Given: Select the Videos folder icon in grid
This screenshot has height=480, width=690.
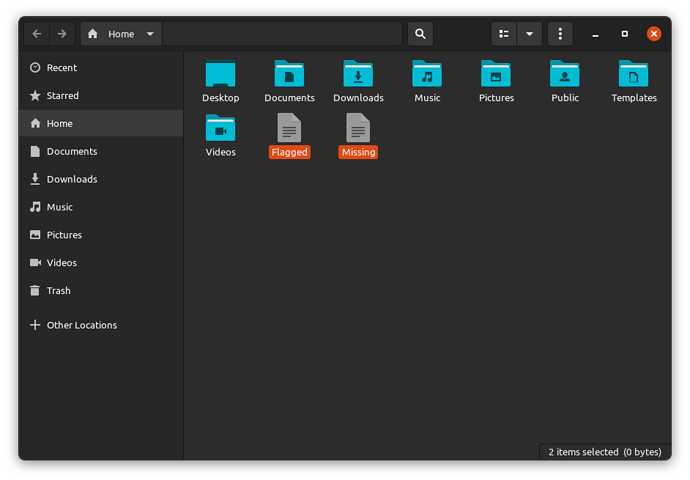Looking at the screenshot, I should 220,128.
